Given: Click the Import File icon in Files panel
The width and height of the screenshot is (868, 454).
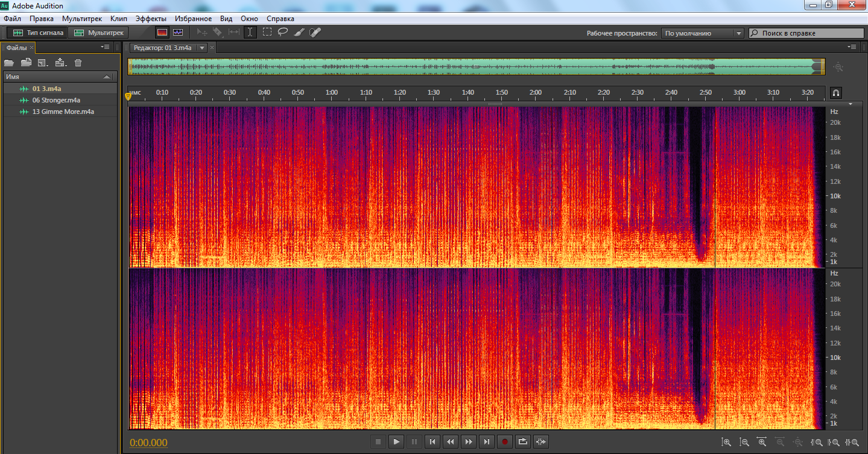Looking at the screenshot, I should coord(26,63).
